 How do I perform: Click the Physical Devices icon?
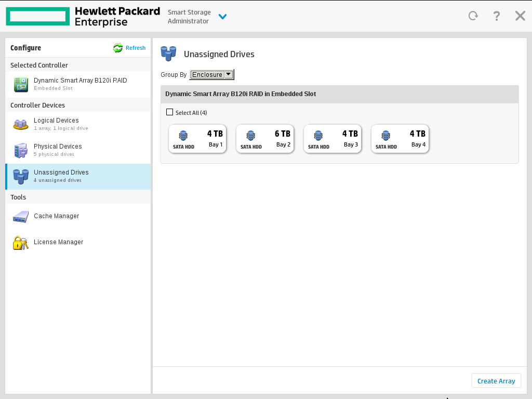click(x=21, y=150)
